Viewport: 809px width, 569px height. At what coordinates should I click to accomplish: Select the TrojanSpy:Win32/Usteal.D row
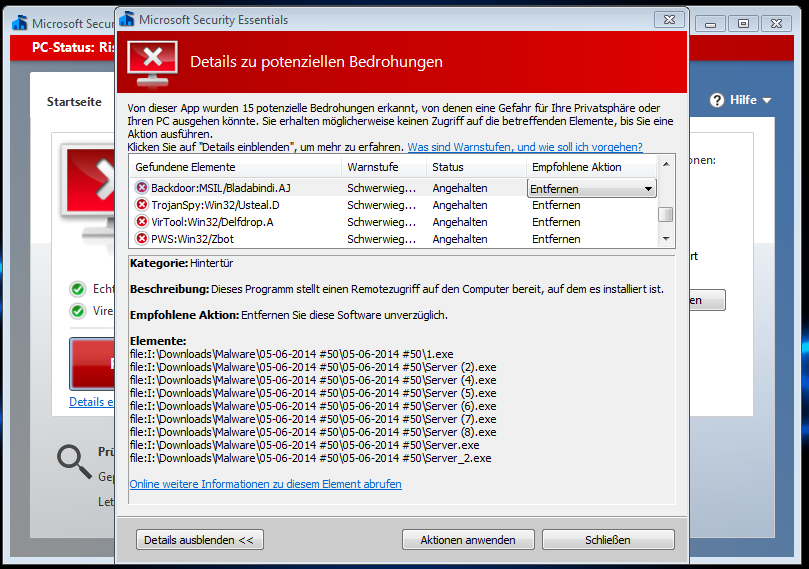point(394,205)
